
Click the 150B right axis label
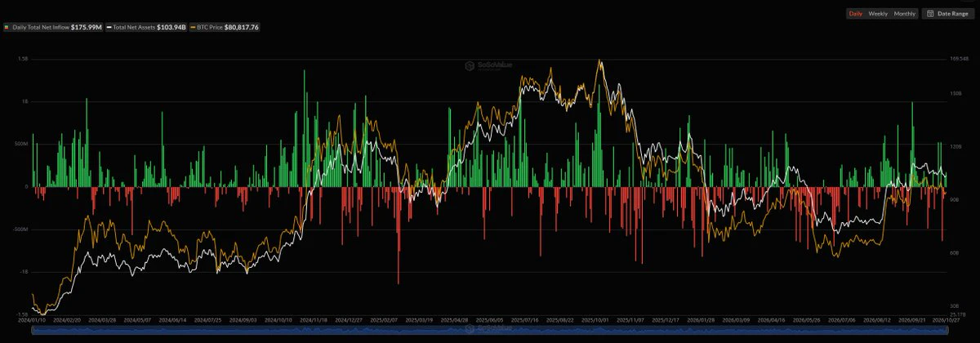954,94
